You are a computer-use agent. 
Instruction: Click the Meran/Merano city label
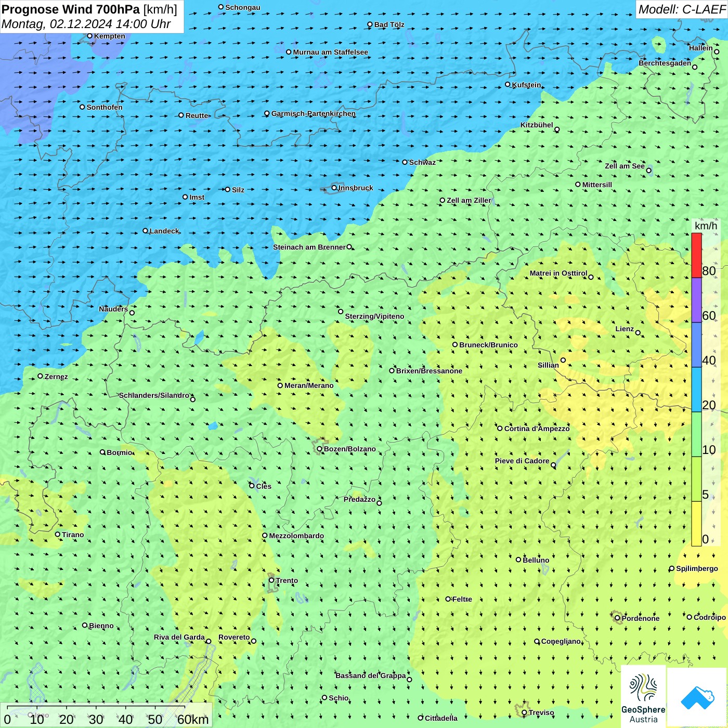pyautogui.click(x=309, y=385)
